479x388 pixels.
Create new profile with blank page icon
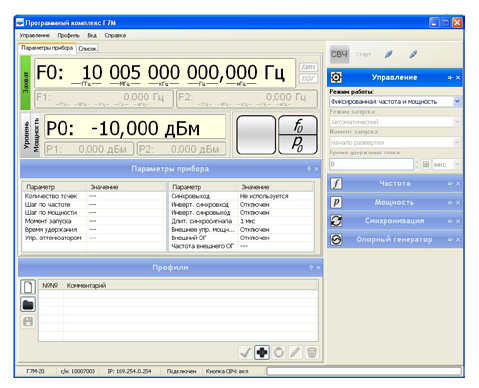pyautogui.click(x=28, y=287)
